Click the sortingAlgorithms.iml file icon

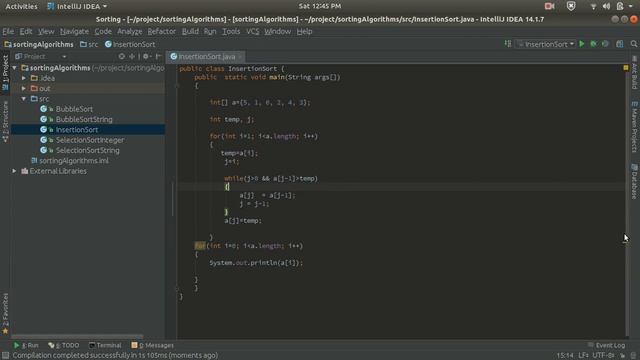tap(34, 160)
